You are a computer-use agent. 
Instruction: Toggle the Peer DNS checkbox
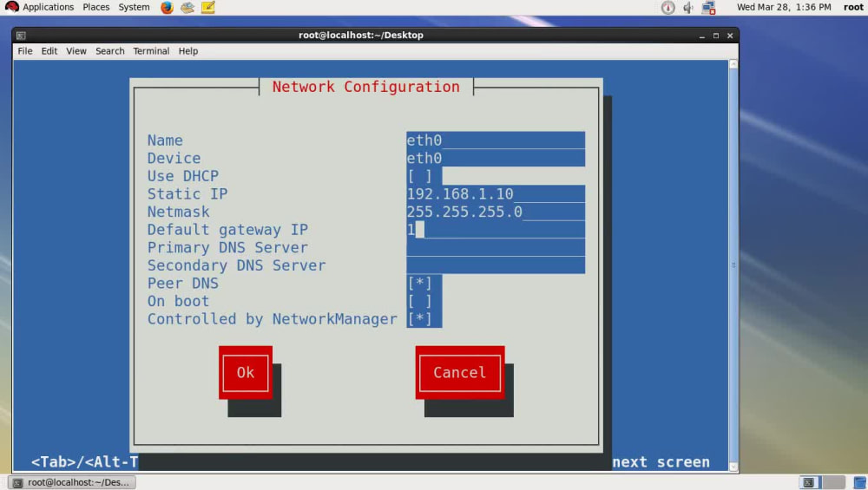pyautogui.click(x=419, y=284)
